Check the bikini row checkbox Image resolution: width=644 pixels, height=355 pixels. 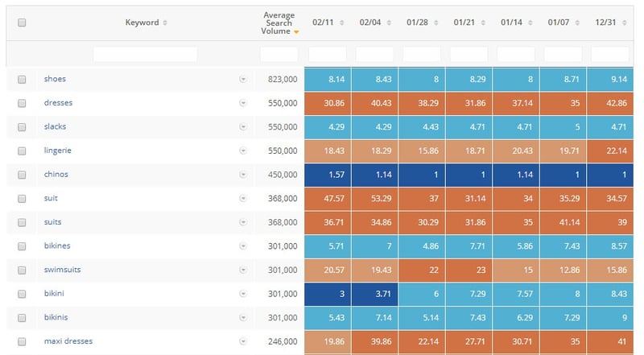point(22,294)
